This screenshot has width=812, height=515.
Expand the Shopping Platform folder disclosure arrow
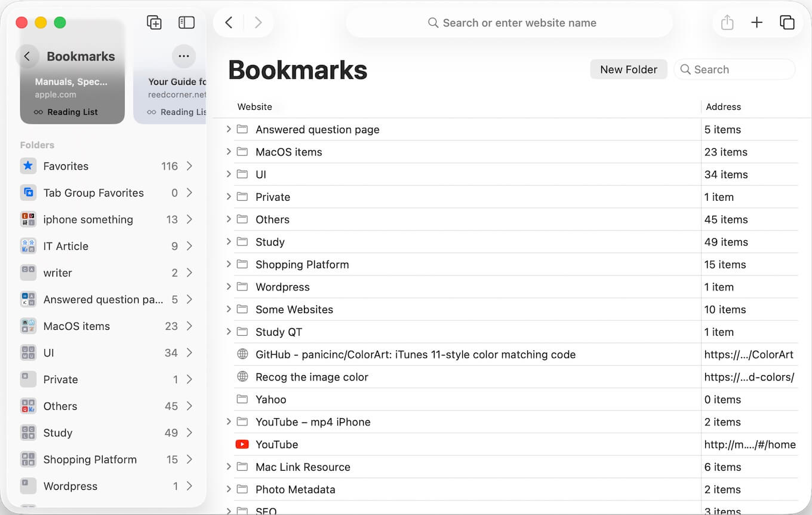229,264
